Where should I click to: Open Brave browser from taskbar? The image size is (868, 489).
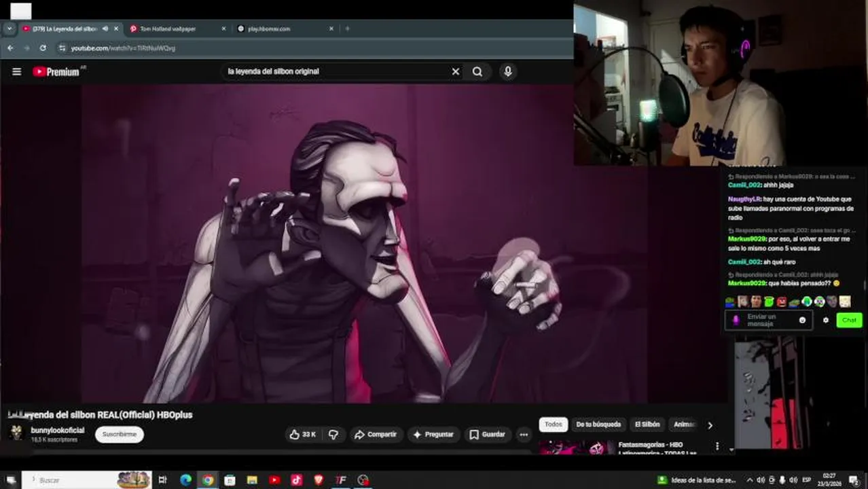(319, 480)
